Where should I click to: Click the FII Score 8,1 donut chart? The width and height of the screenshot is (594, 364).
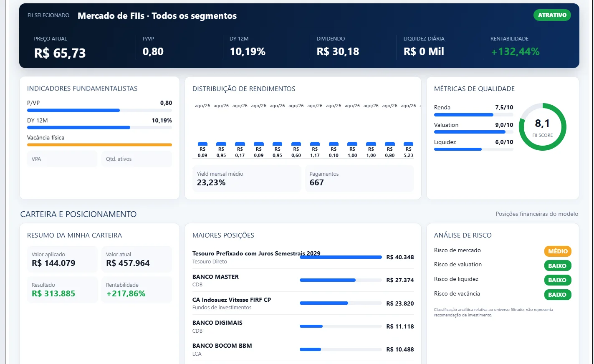coord(543,127)
